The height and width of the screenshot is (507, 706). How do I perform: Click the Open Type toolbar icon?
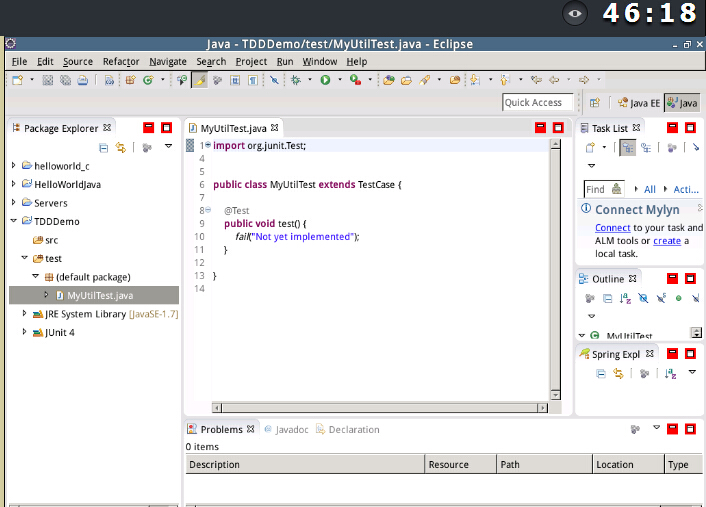389,80
